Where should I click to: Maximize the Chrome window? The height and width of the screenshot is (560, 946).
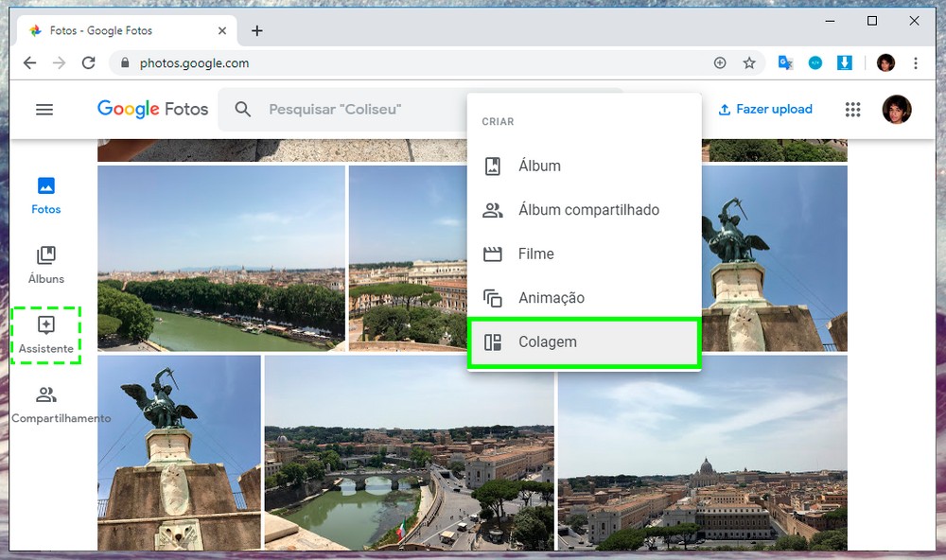pos(872,21)
